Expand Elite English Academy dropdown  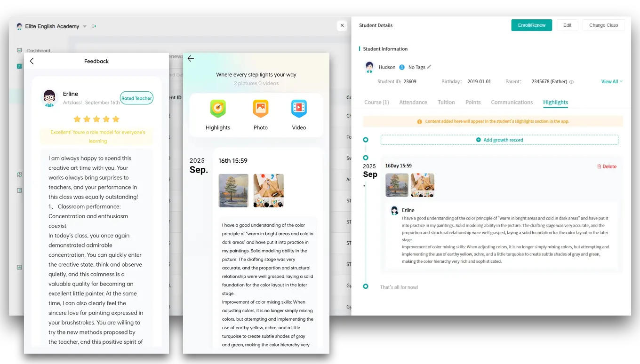tap(85, 26)
